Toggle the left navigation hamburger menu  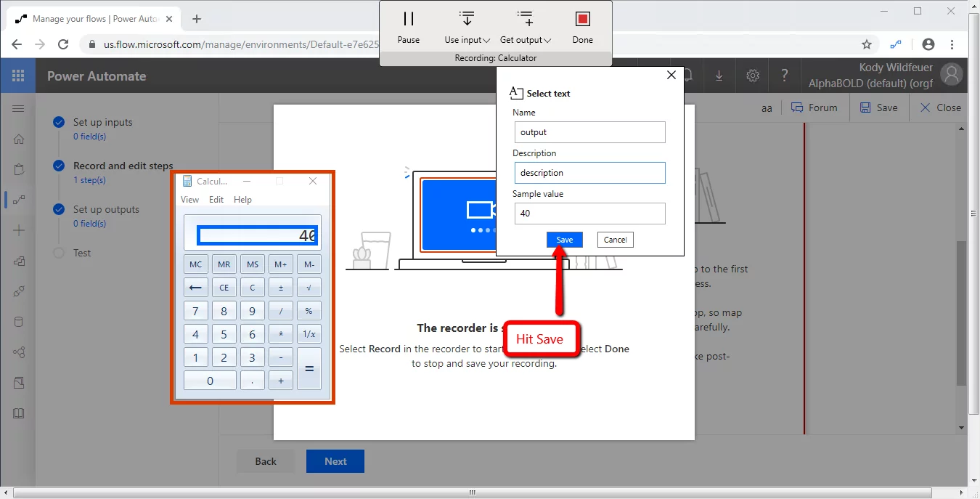click(x=18, y=108)
